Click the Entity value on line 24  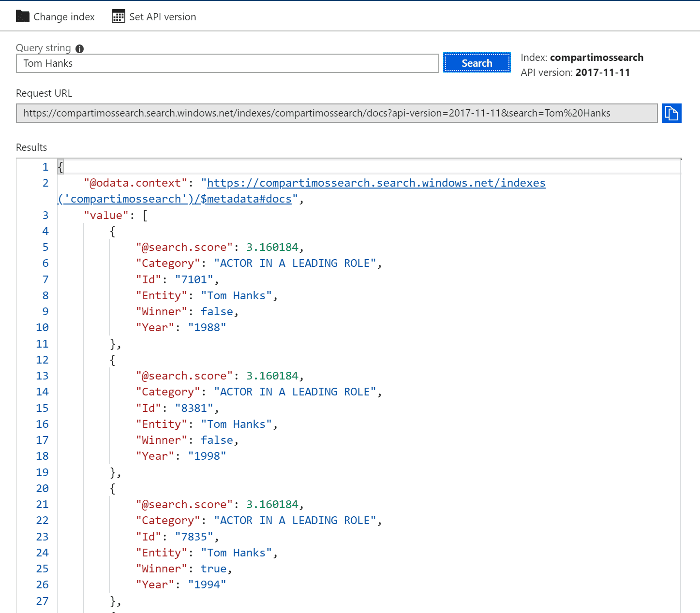click(x=236, y=553)
